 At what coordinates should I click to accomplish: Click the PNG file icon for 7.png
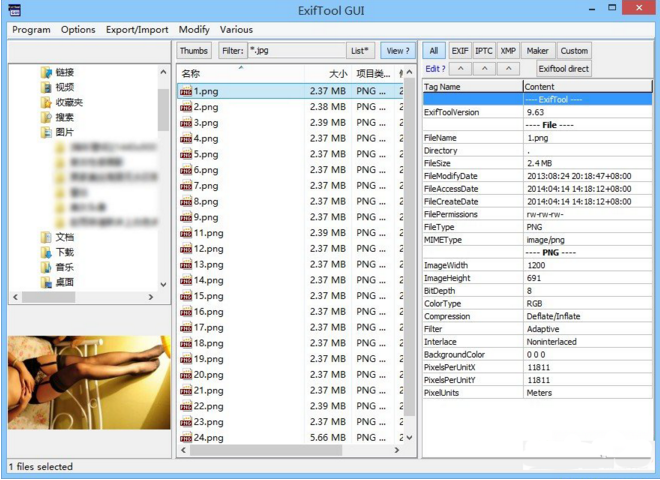coord(186,186)
